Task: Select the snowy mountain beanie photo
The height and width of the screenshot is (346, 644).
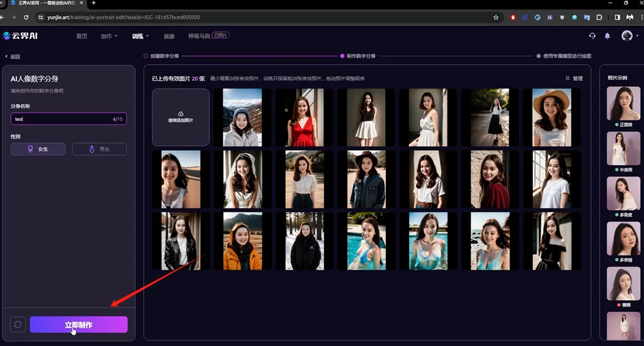Action: pos(242,117)
